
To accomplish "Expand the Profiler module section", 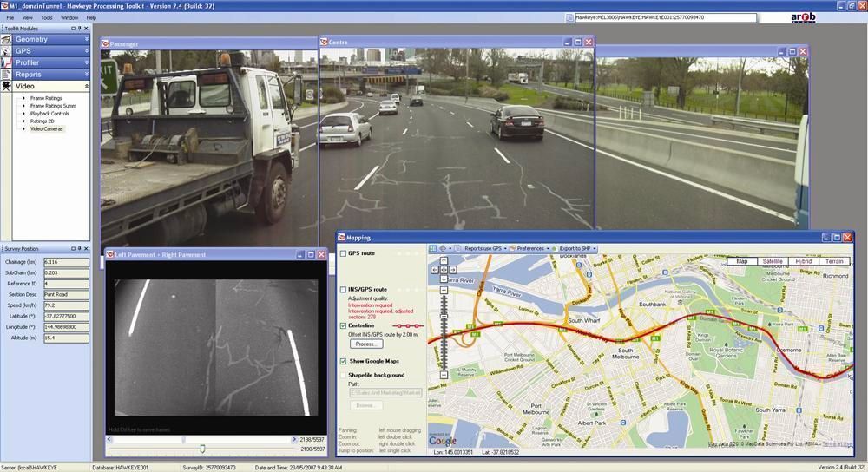I will pos(86,62).
